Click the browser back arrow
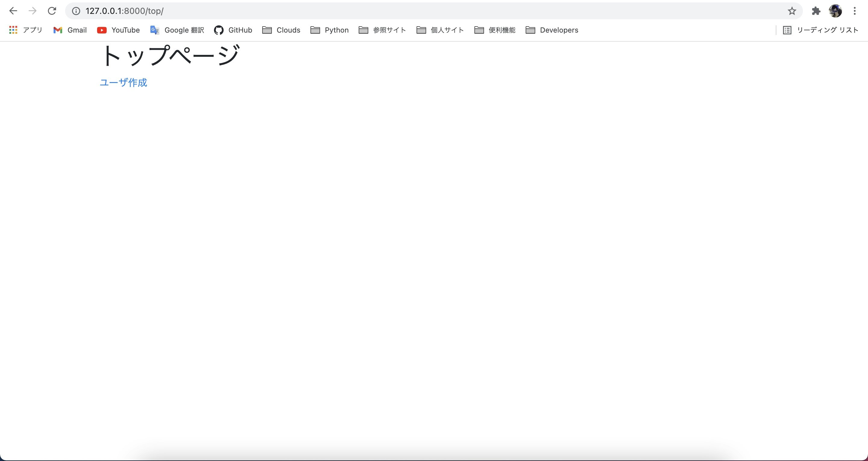The image size is (868, 461). 13,11
